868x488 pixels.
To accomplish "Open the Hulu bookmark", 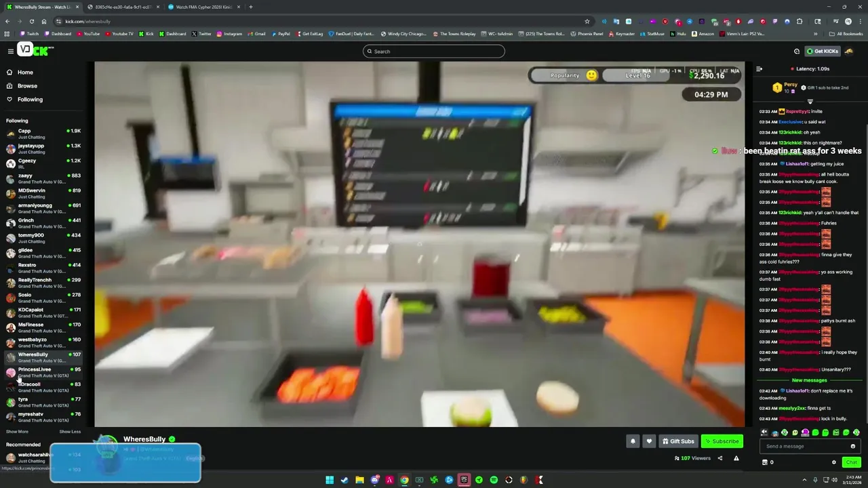I will 679,33.
